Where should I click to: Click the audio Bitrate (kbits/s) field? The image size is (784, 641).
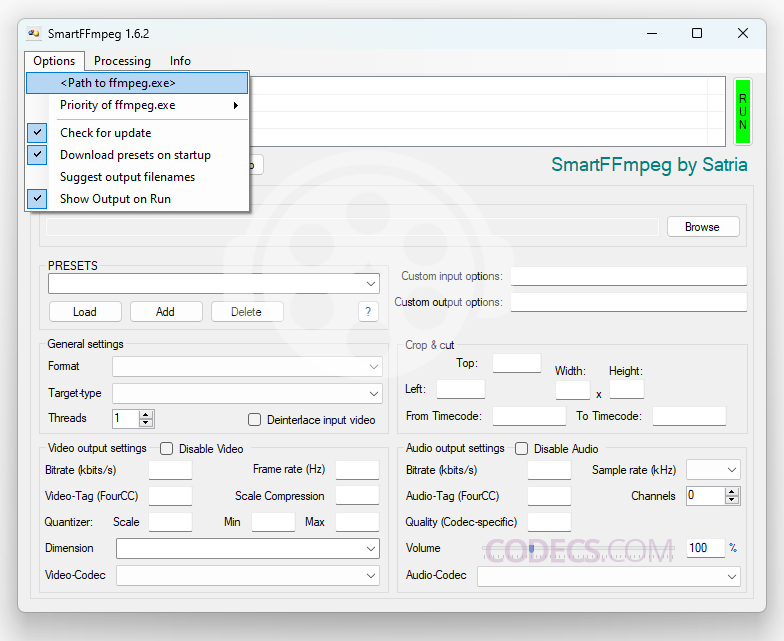click(549, 470)
